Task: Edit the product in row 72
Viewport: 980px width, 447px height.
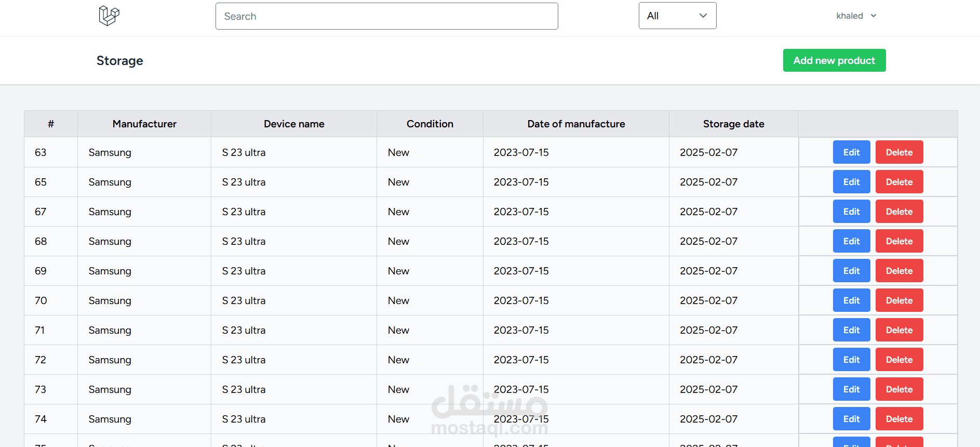Action: point(851,360)
